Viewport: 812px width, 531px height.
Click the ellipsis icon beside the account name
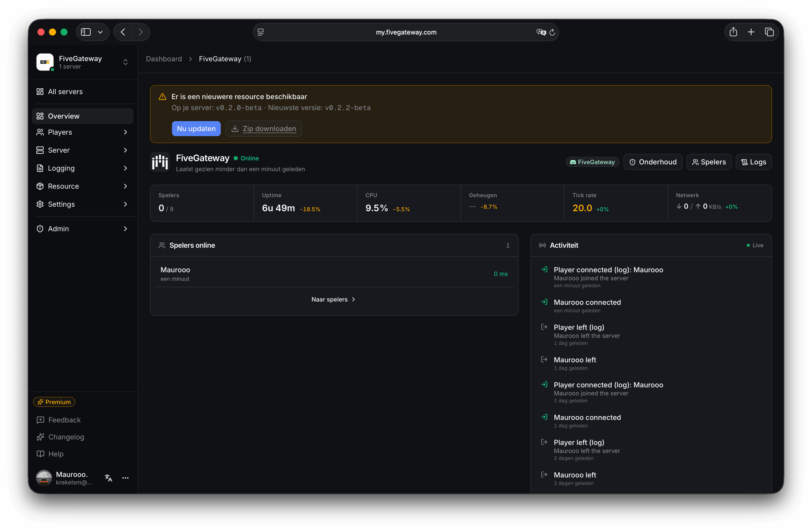tap(125, 478)
